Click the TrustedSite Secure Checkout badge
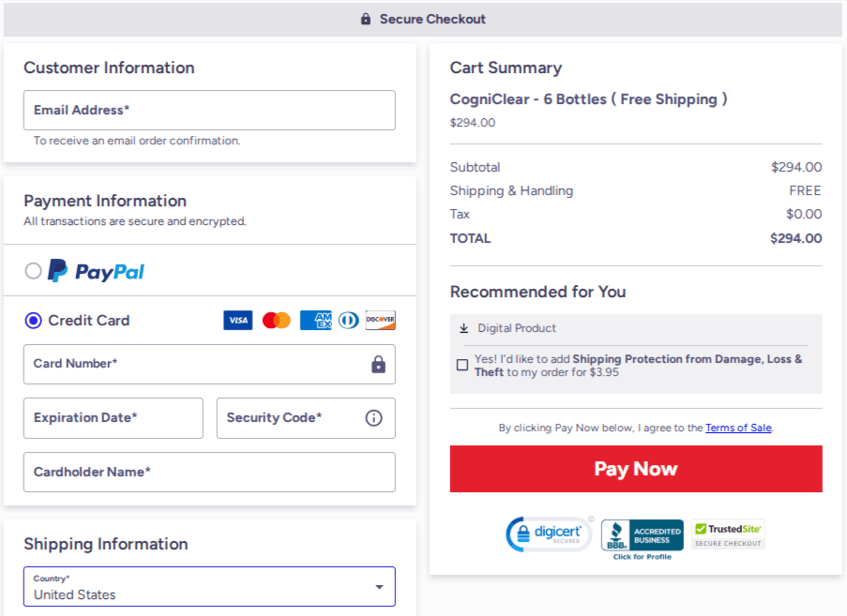Screen dimensions: 847x616 (728, 533)
